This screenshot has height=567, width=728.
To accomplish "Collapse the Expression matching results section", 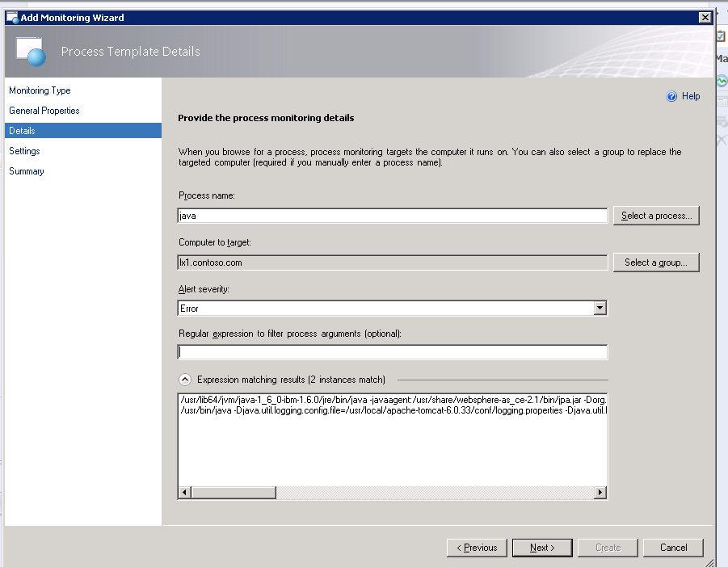I will 185,379.
